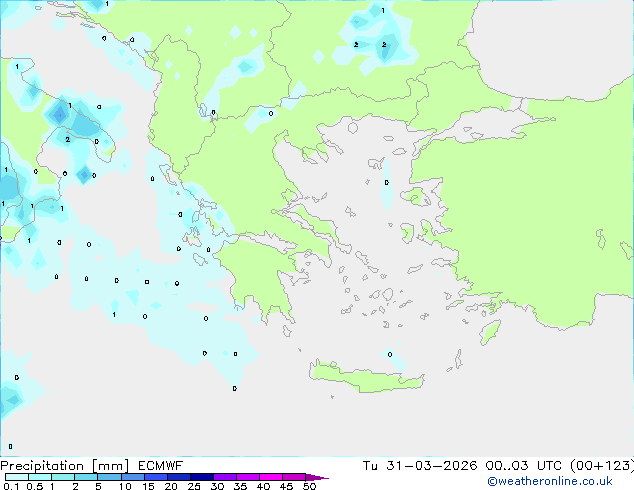Click the 35–40 mm legend swatch
Image resolution: width=634 pixels, height=490 pixels.
click(248, 477)
